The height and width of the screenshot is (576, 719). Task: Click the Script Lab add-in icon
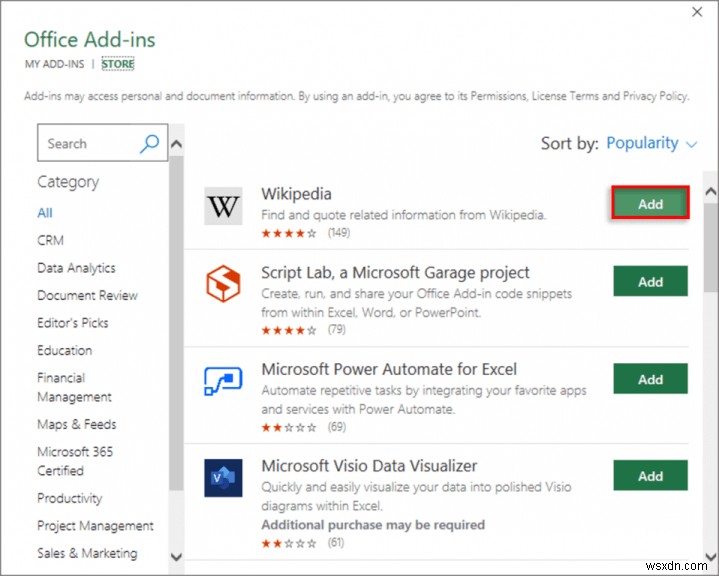pos(223,283)
